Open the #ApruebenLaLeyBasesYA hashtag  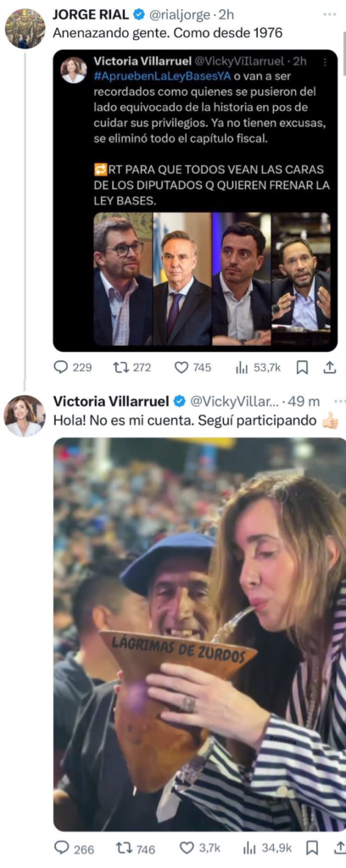tap(162, 76)
